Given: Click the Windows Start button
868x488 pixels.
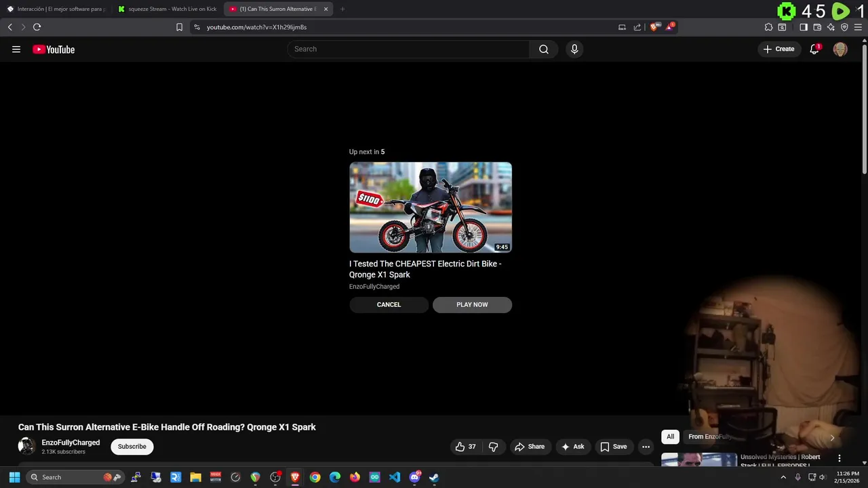Looking at the screenshot, I should [x=14, y=477].
